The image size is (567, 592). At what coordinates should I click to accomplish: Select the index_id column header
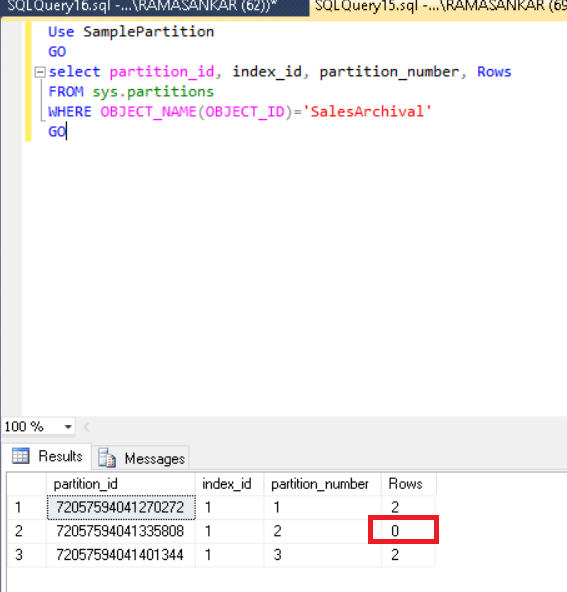pyautogui.click(x=229, y=484)
